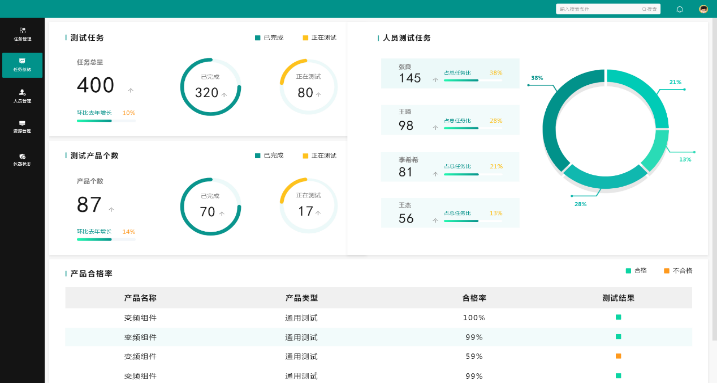
Task: Click the 59% pass-rate cell
Action: tap(474, 356)
